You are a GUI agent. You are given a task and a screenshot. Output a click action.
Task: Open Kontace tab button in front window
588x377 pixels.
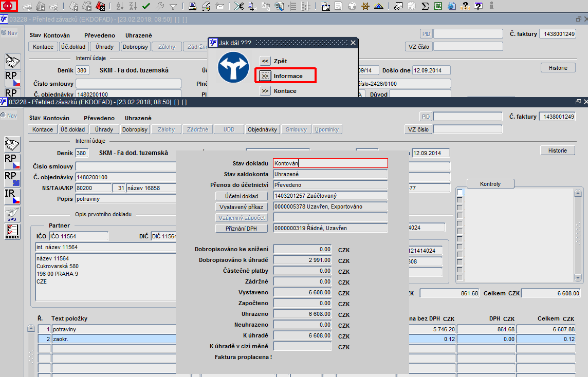(43, 129)
